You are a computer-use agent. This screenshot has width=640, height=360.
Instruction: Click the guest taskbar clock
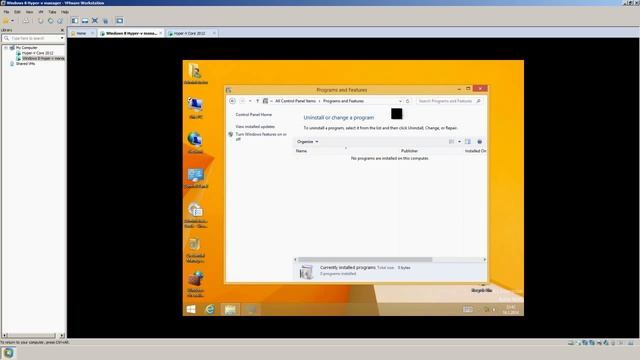click(x=511, y=309)
